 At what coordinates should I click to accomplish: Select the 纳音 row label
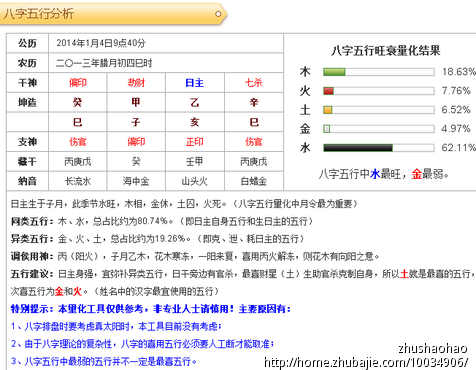(x=27, y=181)
